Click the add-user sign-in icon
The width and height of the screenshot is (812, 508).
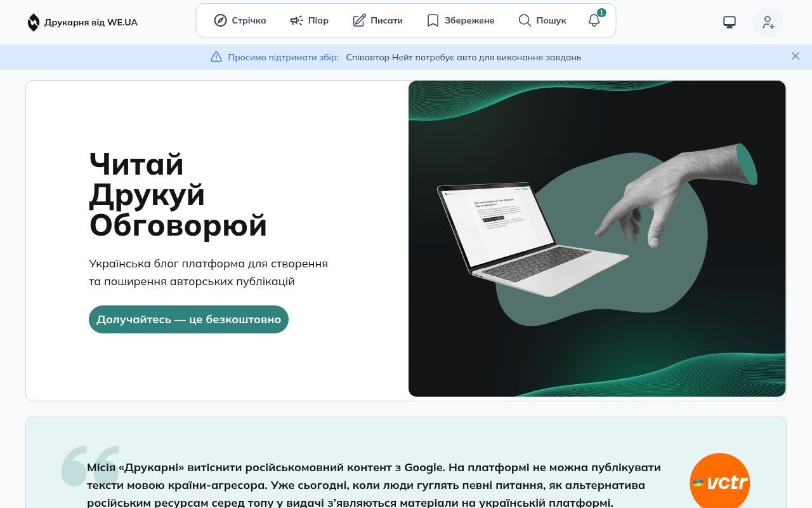(x=768, y=22)
